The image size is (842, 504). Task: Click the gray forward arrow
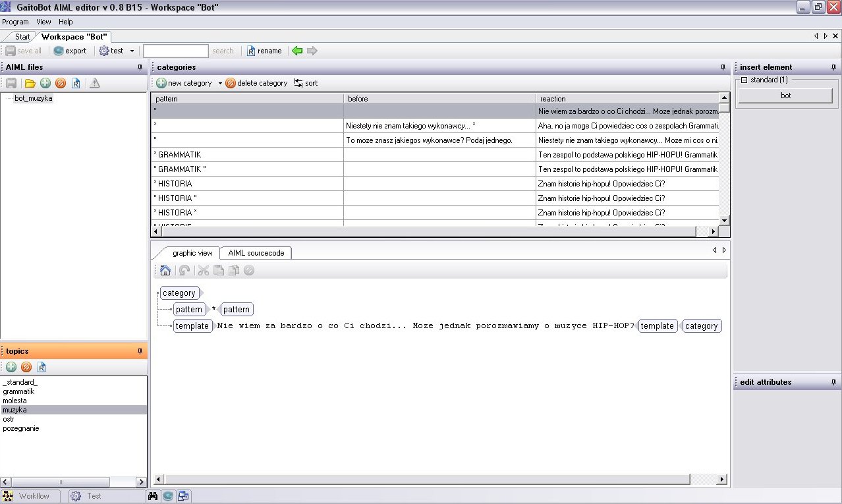point(312,51)
